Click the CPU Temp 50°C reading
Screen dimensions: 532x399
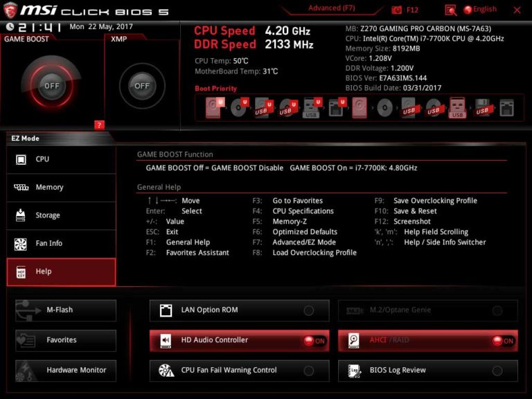[x=221, y=61]
